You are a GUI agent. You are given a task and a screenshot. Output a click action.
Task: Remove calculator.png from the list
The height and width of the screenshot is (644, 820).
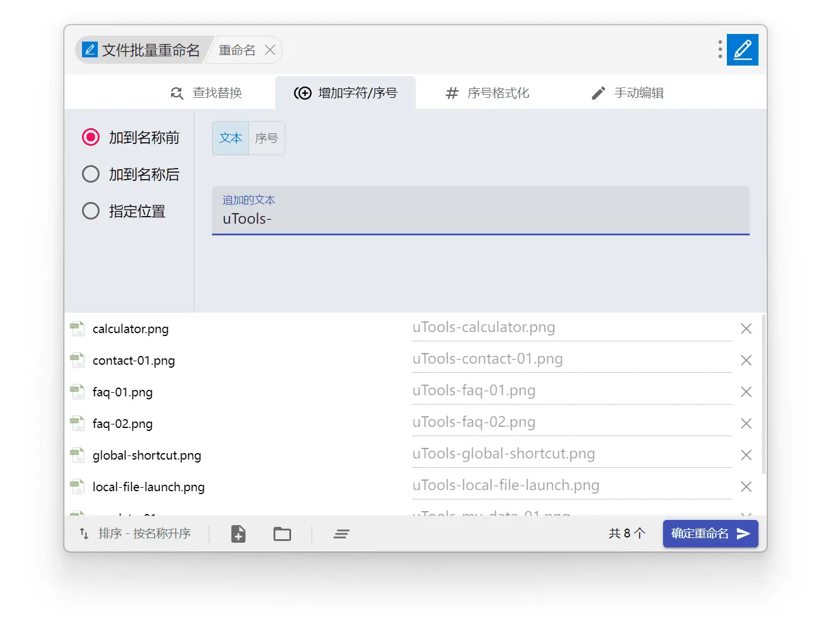coord(746,329)
